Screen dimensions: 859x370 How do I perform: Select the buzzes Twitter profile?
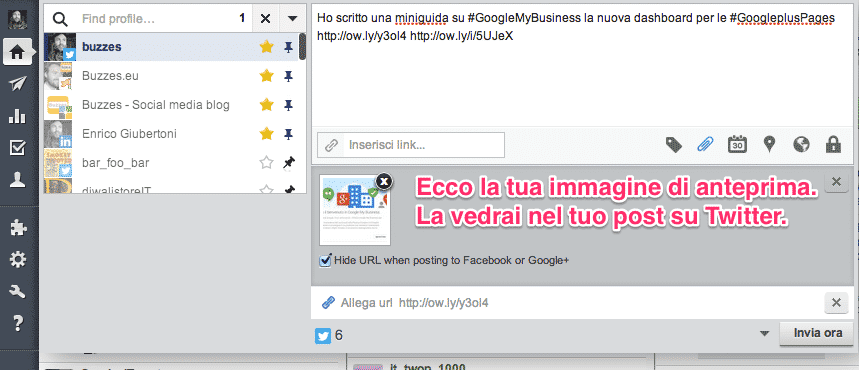(x=171, y=47)
